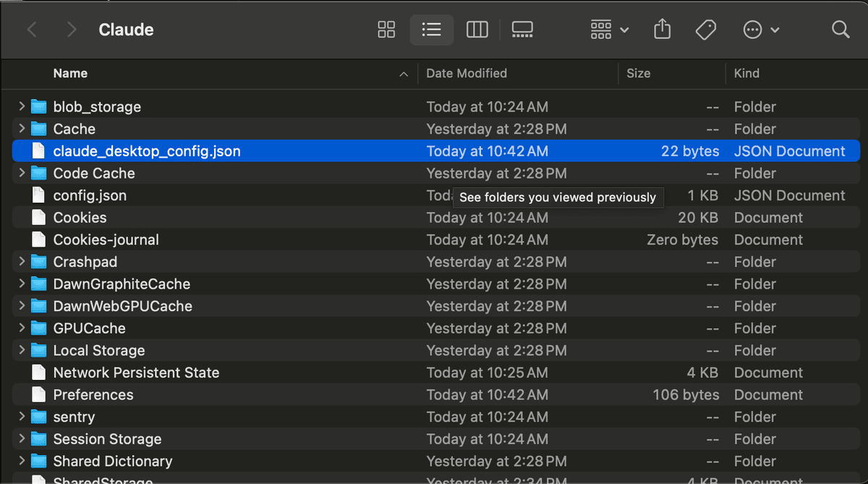Go back with the left arrow
Image resolution: width=868 pixels, height=484 pixels.
point(32,30)
